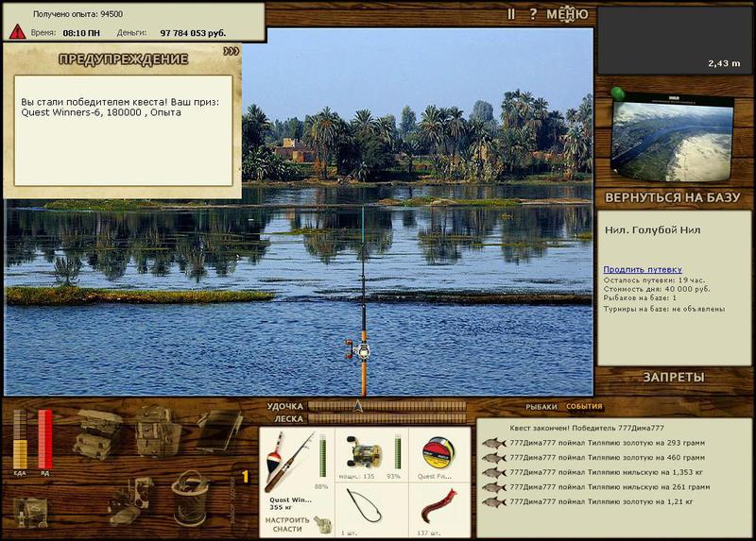
Task: Open the notebook journal icon
Action: (219, 431)
